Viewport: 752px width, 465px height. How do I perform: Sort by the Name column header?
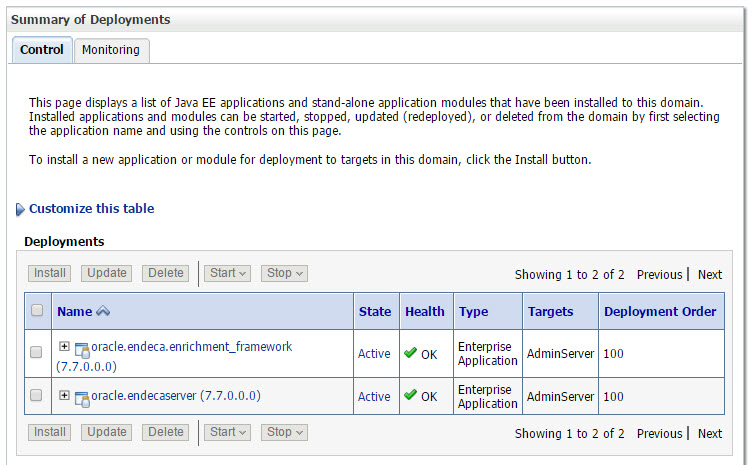(75, 312)
